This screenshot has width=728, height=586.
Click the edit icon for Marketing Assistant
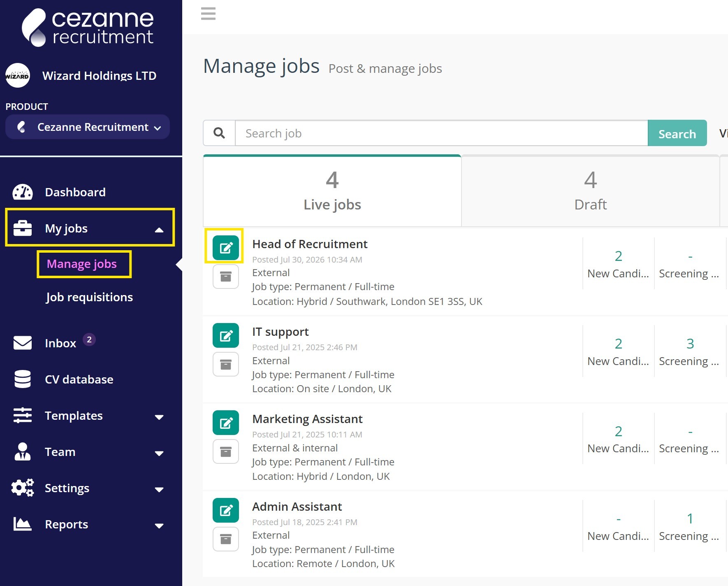226,423
